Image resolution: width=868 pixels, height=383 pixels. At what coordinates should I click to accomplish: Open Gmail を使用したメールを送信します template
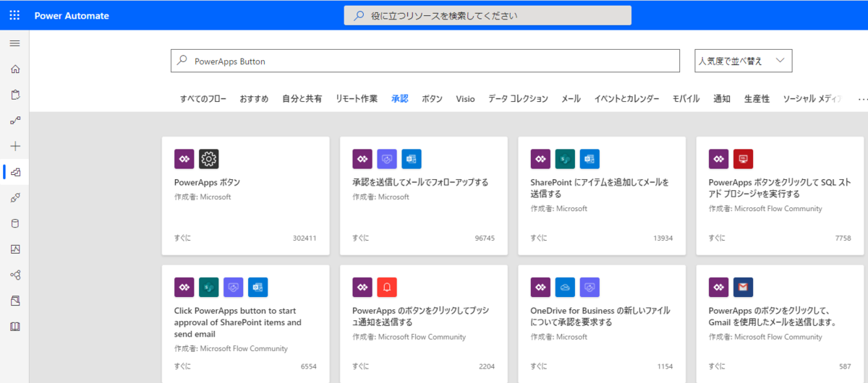pos(773,317)
